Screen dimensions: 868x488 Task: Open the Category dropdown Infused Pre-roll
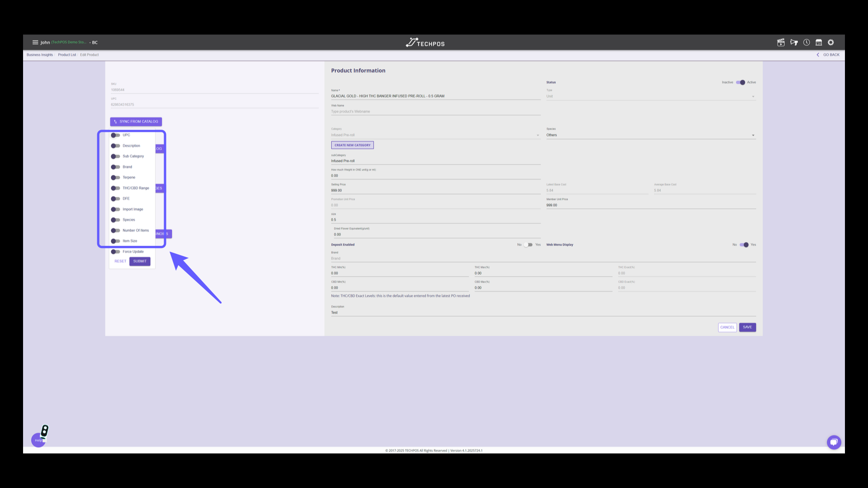435,135
